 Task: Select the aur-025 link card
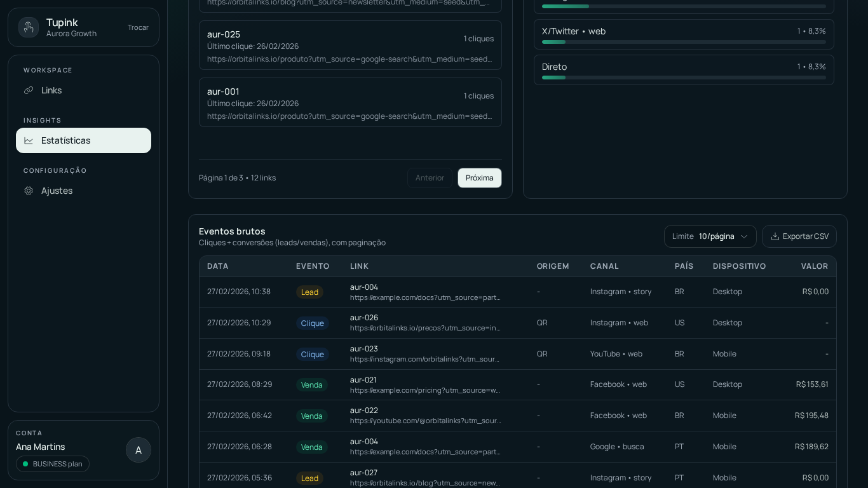[350, 45]
